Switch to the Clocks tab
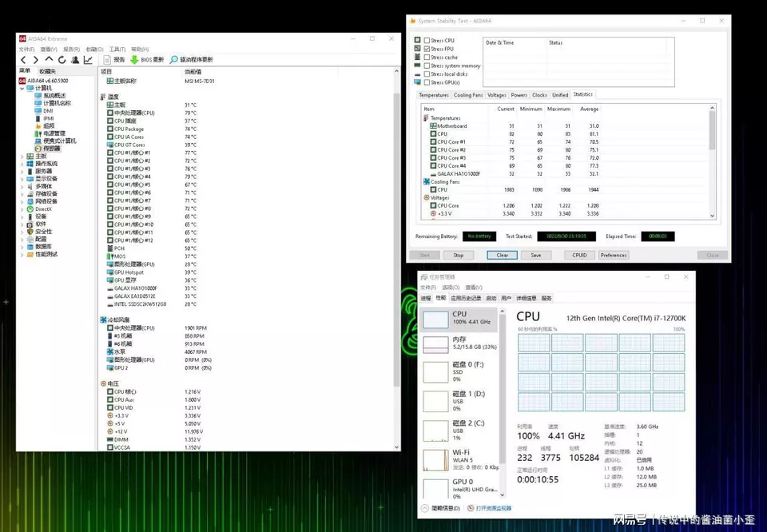 point(539,95)
